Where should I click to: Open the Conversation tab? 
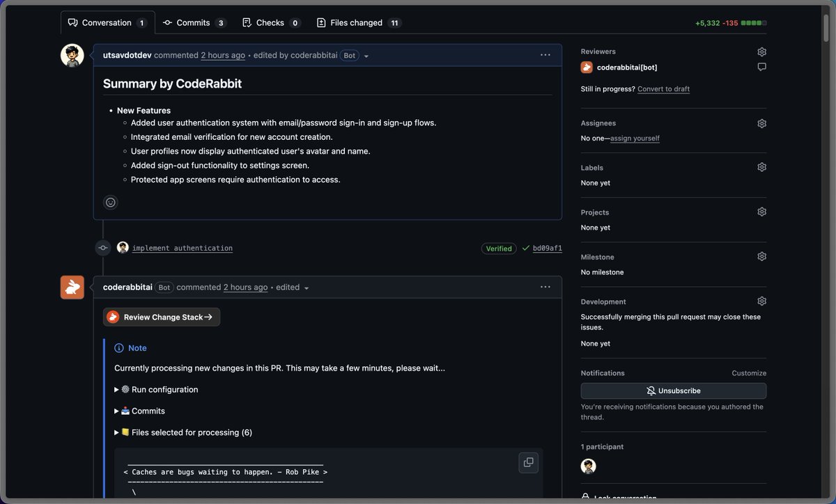click(108, 23)
